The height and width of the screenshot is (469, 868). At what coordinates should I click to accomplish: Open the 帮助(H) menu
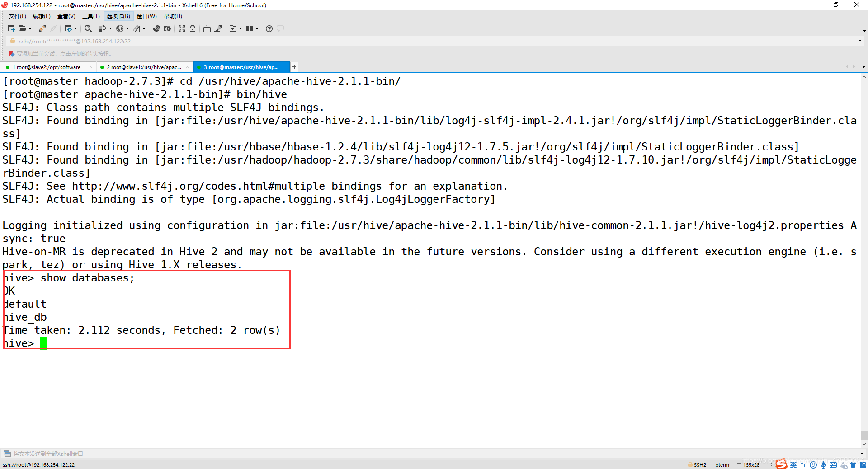(173, 16)
